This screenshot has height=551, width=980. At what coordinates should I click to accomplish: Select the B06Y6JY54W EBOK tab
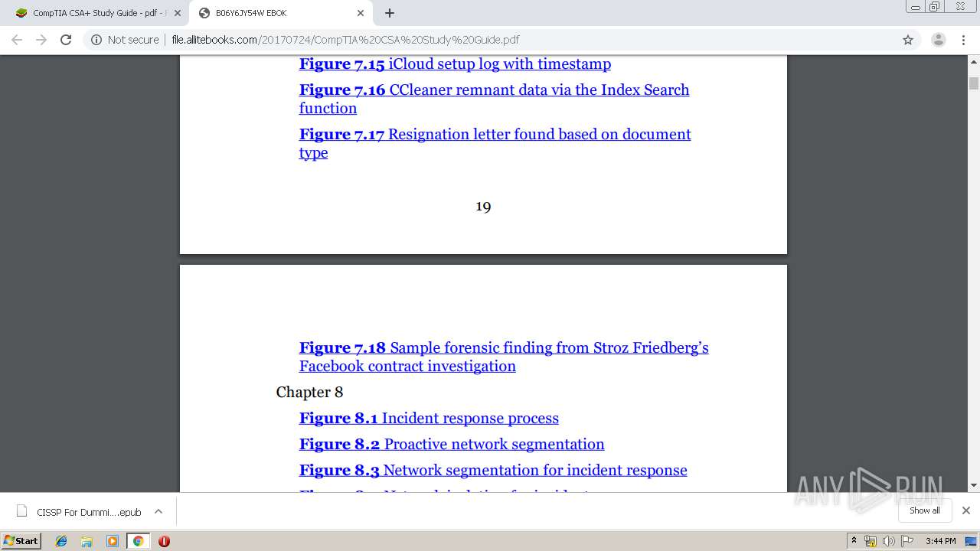point(279,13)
